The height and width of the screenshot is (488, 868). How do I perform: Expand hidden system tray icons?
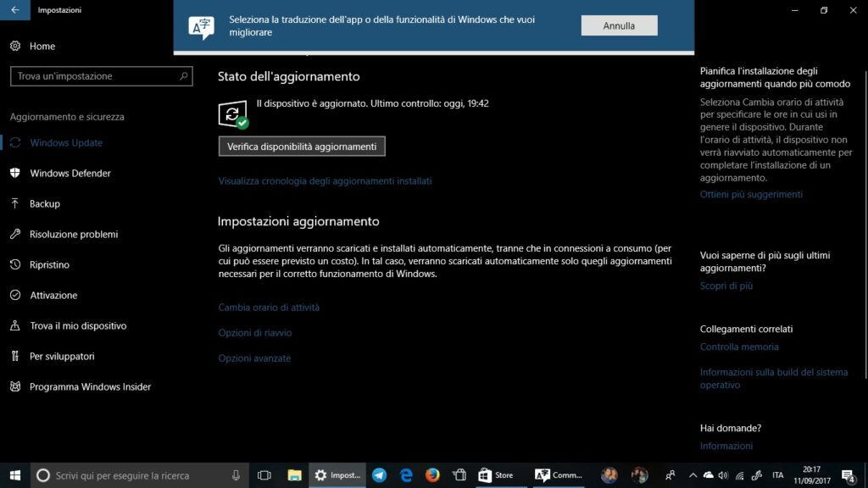point(693,475)
